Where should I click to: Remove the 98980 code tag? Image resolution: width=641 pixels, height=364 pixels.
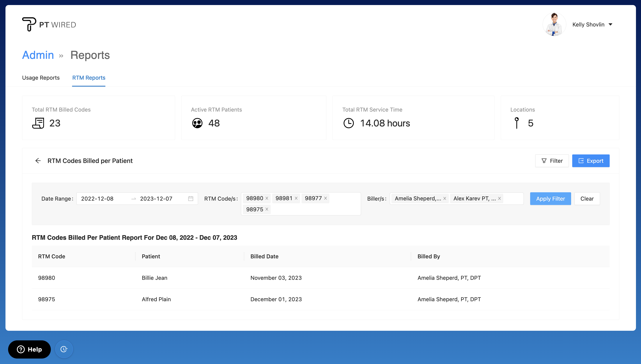(267, 198)
